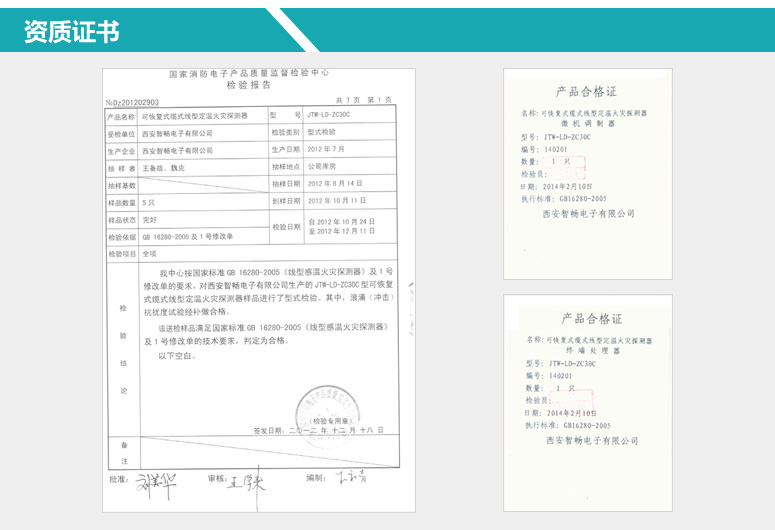Click 西安智畅电子有限公司 on 微机调制器 certificate

(x=589, y=213)
